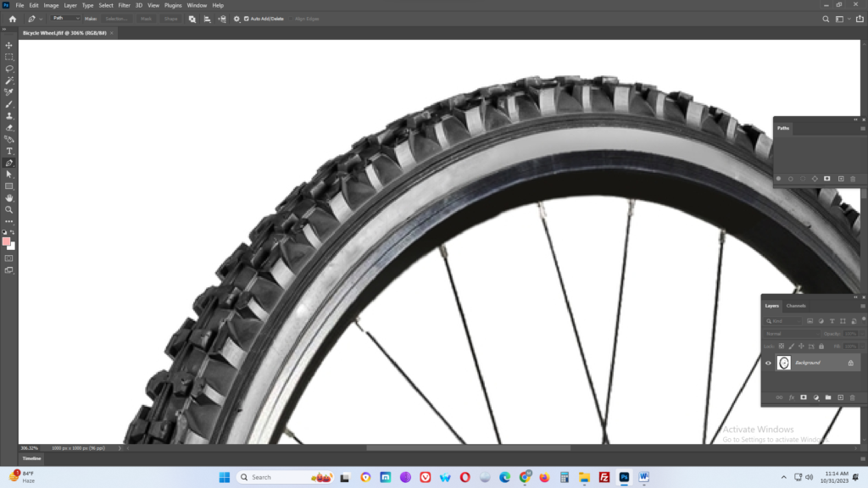
Task: Open the Image menu
Action: tap(51, 6)
